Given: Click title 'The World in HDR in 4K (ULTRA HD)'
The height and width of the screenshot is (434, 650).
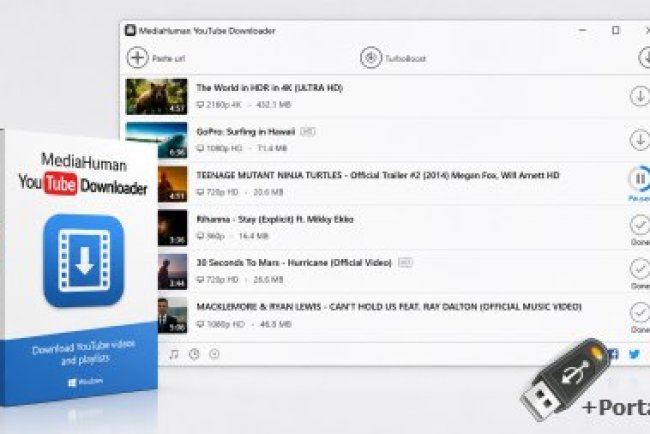Looking at the screenshot, I should 269,88.
